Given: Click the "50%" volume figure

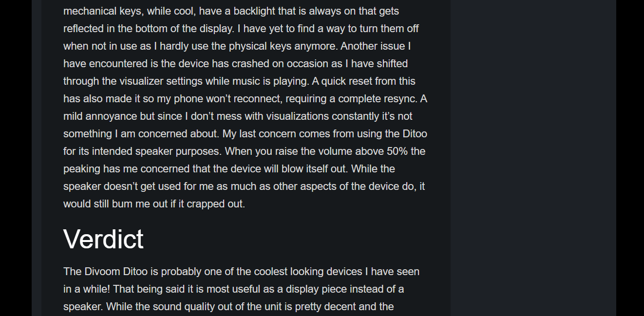Looking at the screenshot, I should coord(397,151).
